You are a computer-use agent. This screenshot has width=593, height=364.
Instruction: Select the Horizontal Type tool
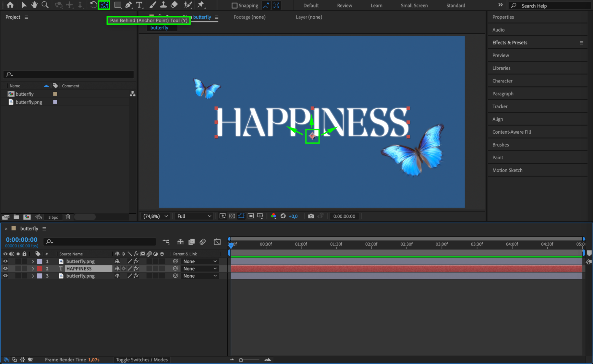(x=139, y=5)
